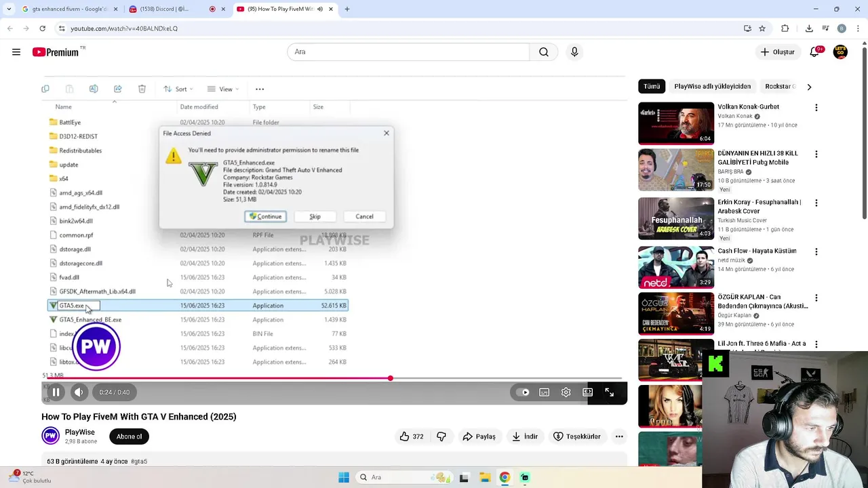Open the YouTube account avatar menu
The image size is (868, 488).
point(840,52)
